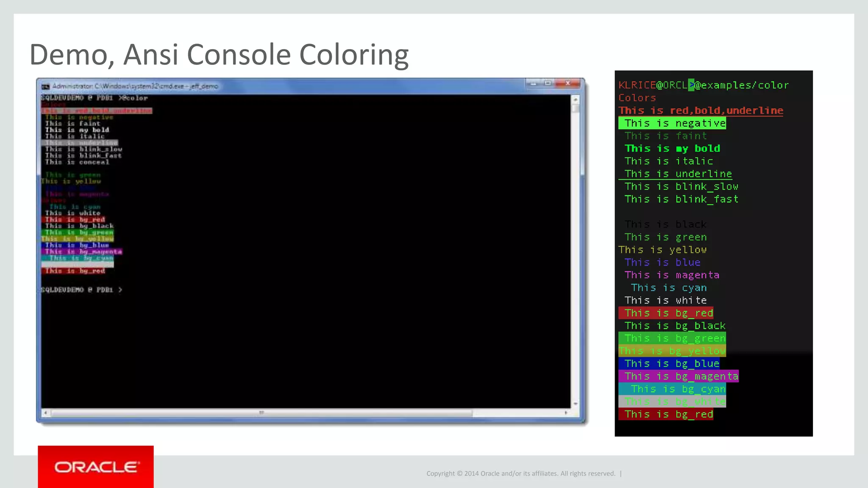Click the 'Colors' line in the right terminal
Viewport: 868px width, 488px height.
[637, 98]
